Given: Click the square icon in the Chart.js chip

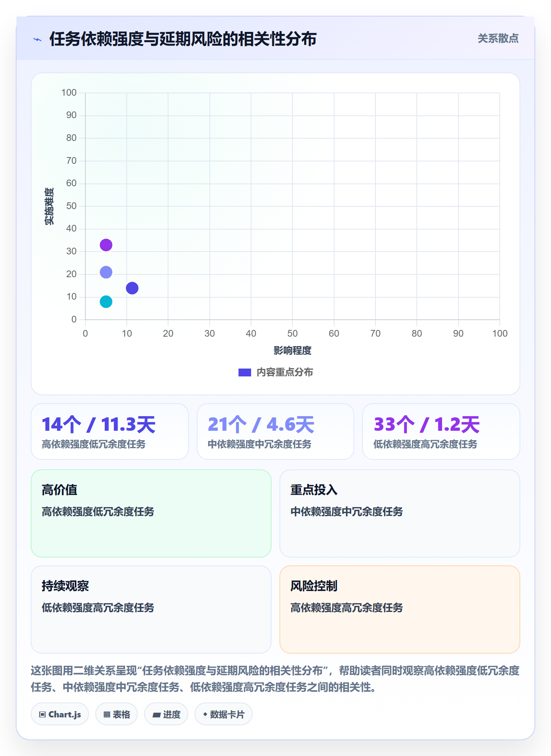Looking at the screenshot, I should coord(42,715).
